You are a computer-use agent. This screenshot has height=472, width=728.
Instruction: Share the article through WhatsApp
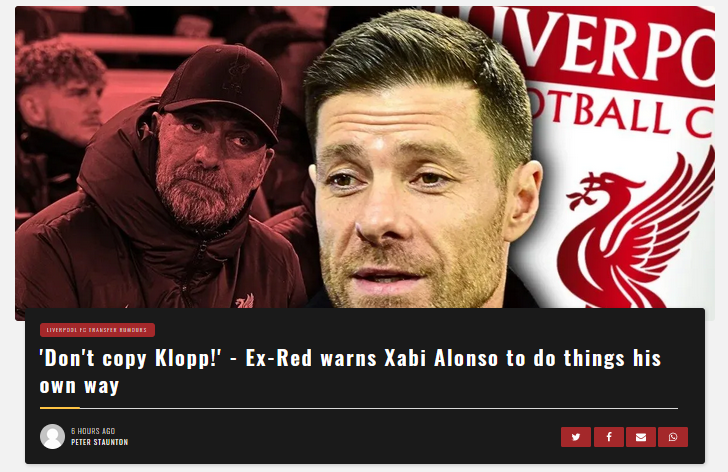point(673,437)
